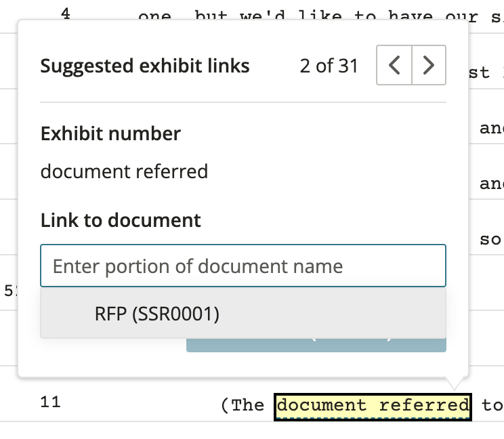The height and width of the screenshot is (439, 504).
Task: Click the 'Link to document' label
Action: [x=121, y=220]
